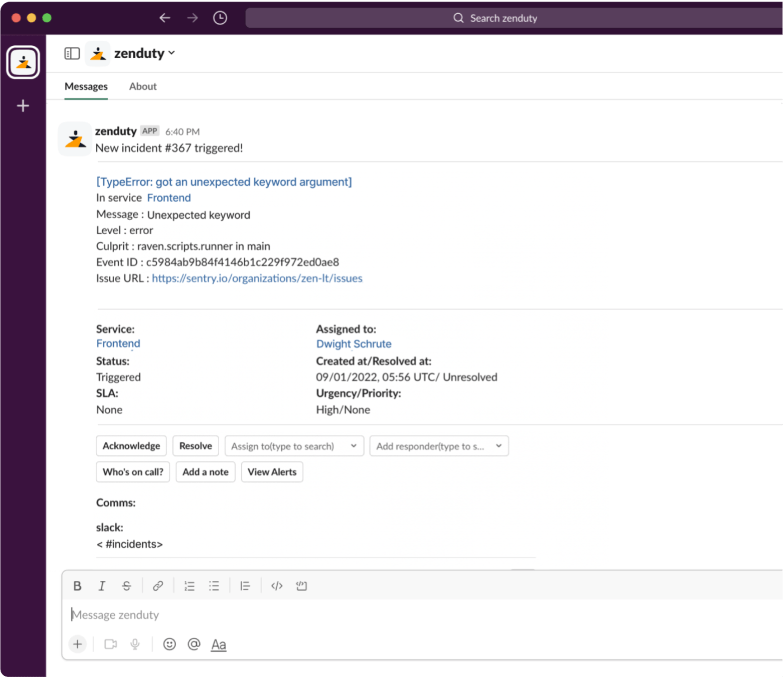Switch to the About tab

point(142,86)
